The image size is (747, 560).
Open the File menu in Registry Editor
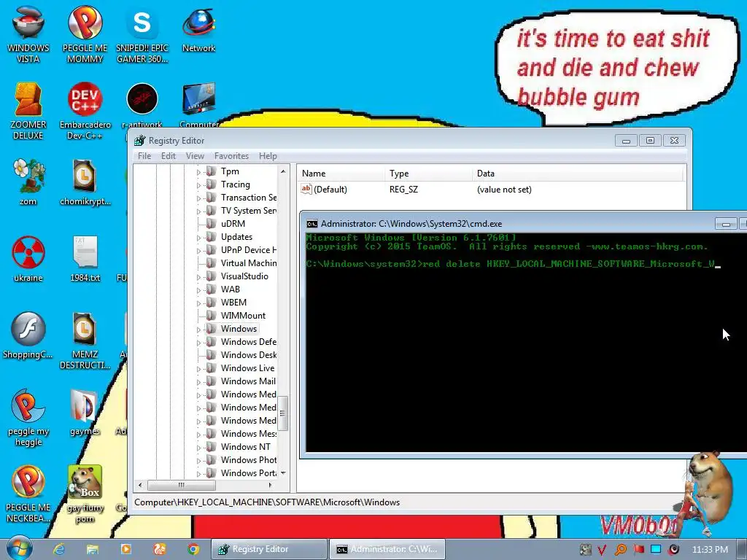[x=144, y=156]
